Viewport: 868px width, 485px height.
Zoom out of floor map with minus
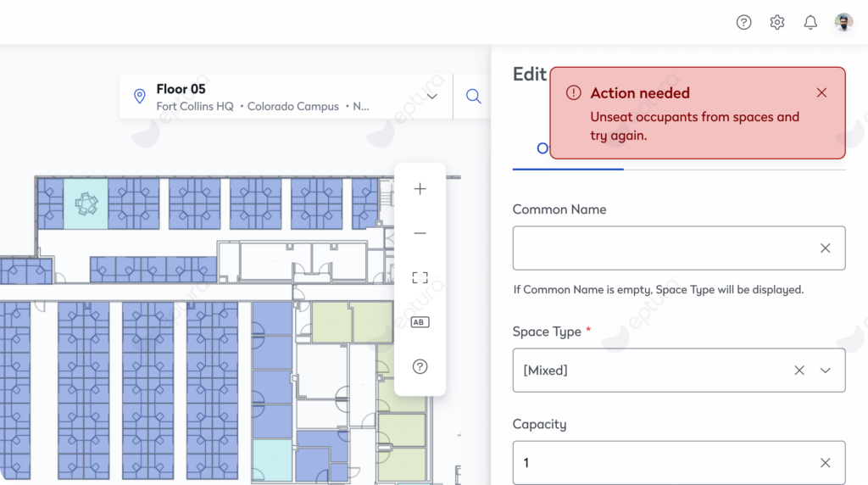[420, 233]
